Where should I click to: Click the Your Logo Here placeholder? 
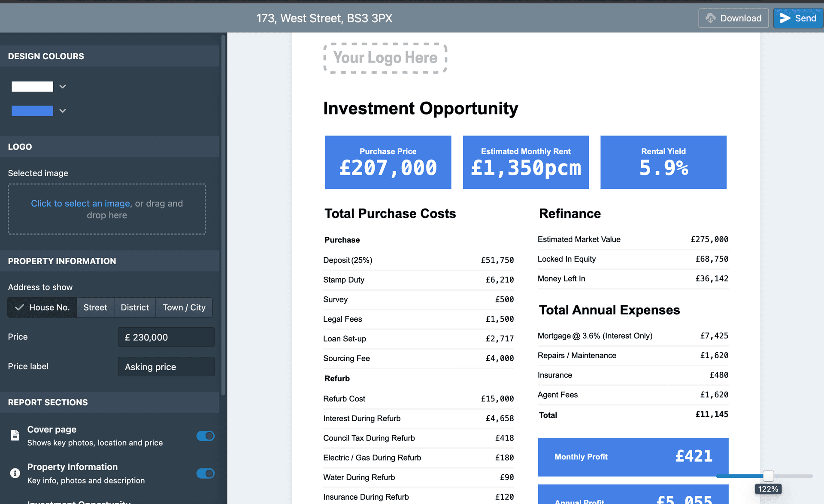click(385, 58)
